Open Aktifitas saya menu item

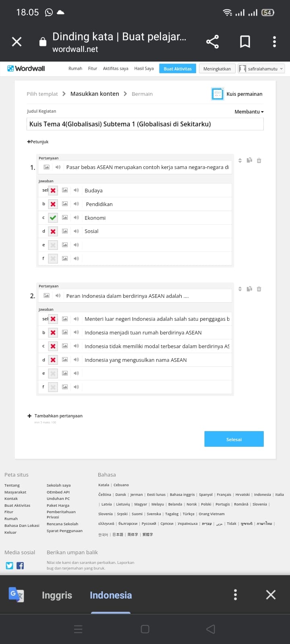tap(116, 68)
